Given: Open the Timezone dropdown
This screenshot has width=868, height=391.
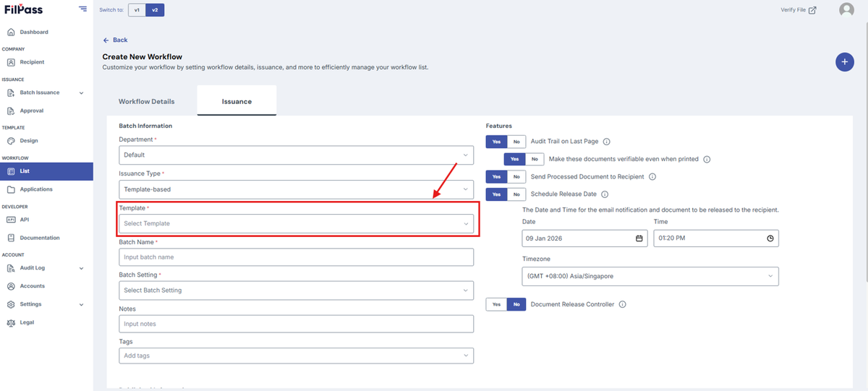Looking at the screenshot, I should tap(650, 276).
